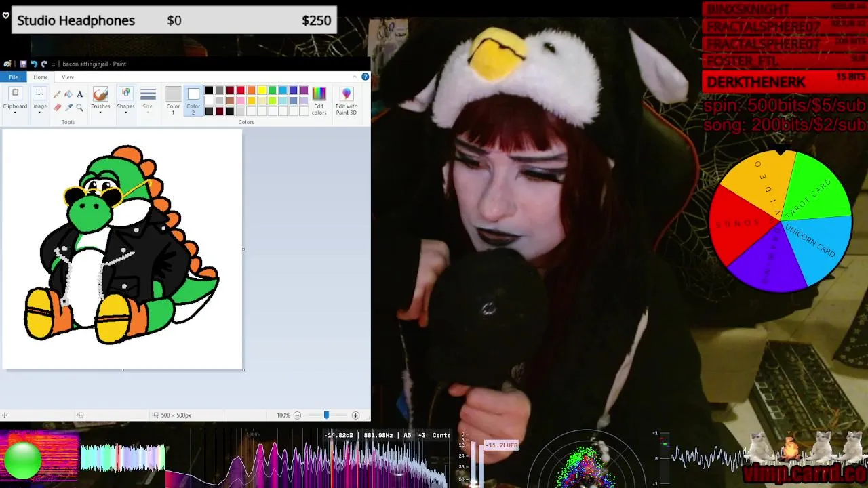Expand the Clipboard dropdown arrow
868x488 pixels.
click(15, 113)
